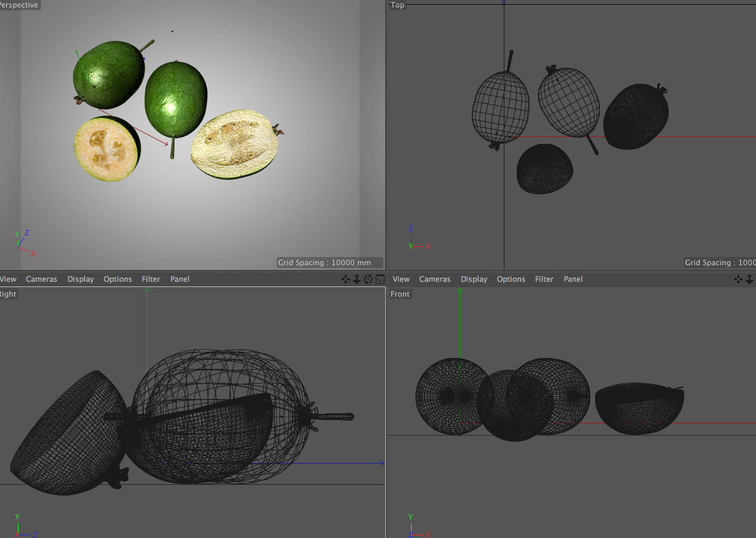This screenshot has width=756, height=538.
Task: Click the dolly zoom icon in Right viewport
Action: tap(357, 279)
